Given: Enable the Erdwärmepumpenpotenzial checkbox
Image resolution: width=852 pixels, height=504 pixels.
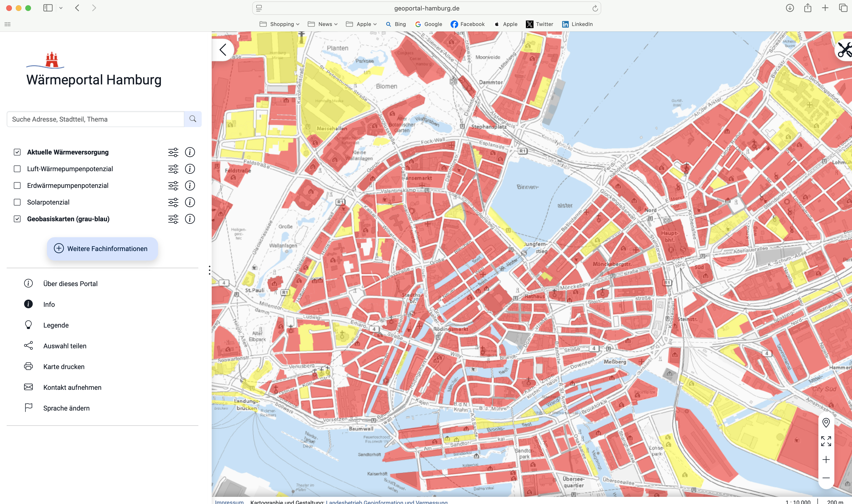Looking at the screenshot, I should pyautogui.click(x=17, y=185).
